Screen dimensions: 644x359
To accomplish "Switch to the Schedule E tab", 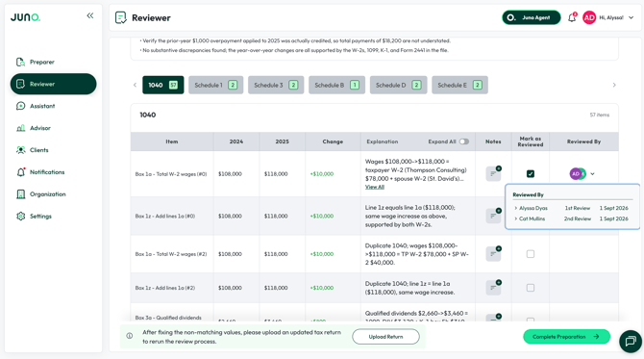I will pyautogui.click(x=459, y=85).
